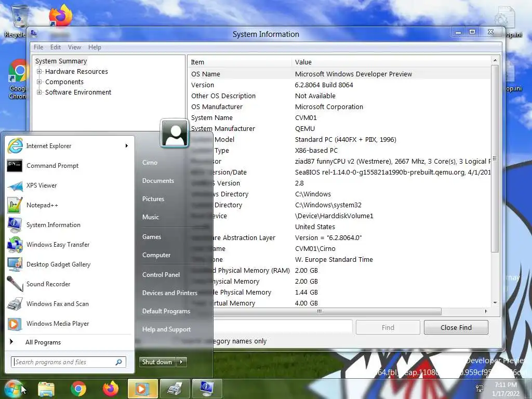Screen dimensions: 532x399
Task: Launch Sound Recorder
Action: click(70, 284)
